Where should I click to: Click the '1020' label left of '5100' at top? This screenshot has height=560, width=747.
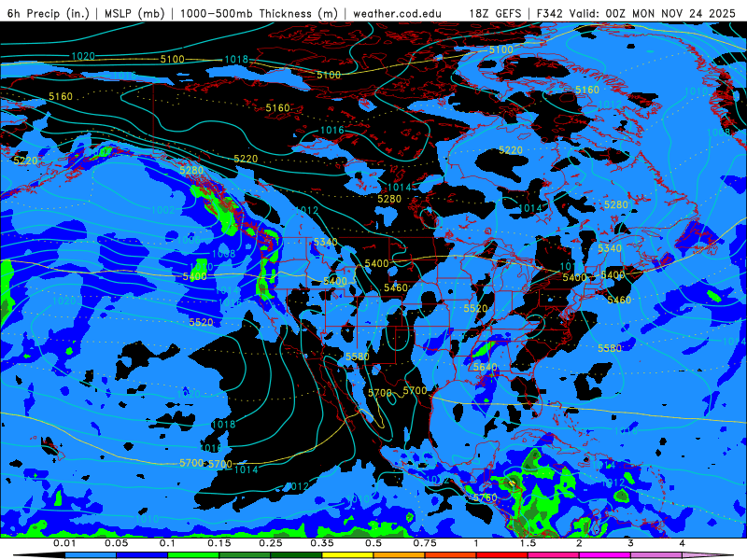[x=83, y=56]
